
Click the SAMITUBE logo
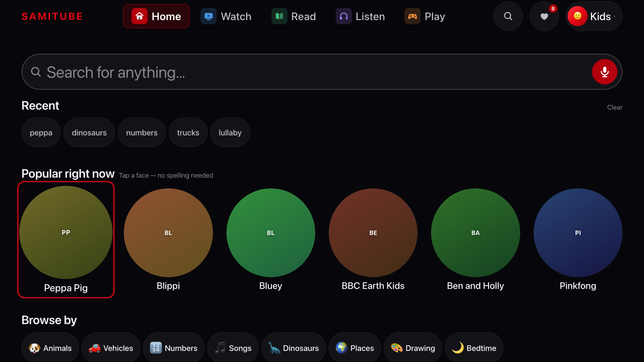tap(52, 16)
